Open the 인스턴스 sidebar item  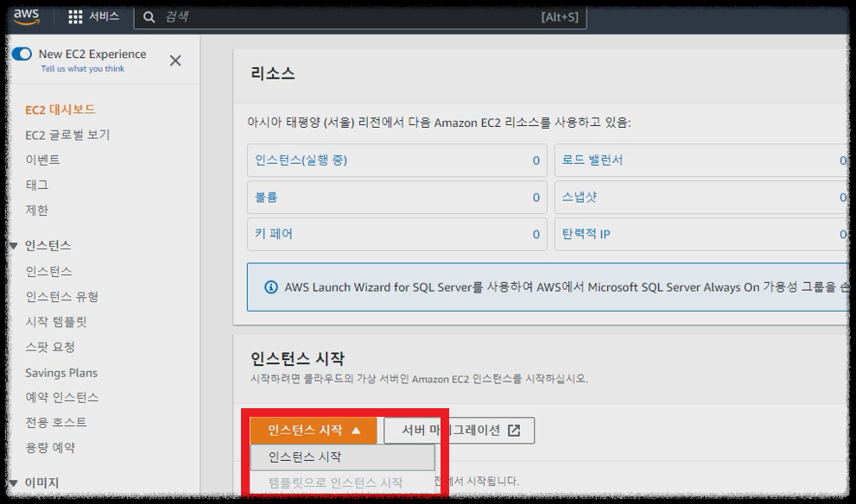(48, 271)
